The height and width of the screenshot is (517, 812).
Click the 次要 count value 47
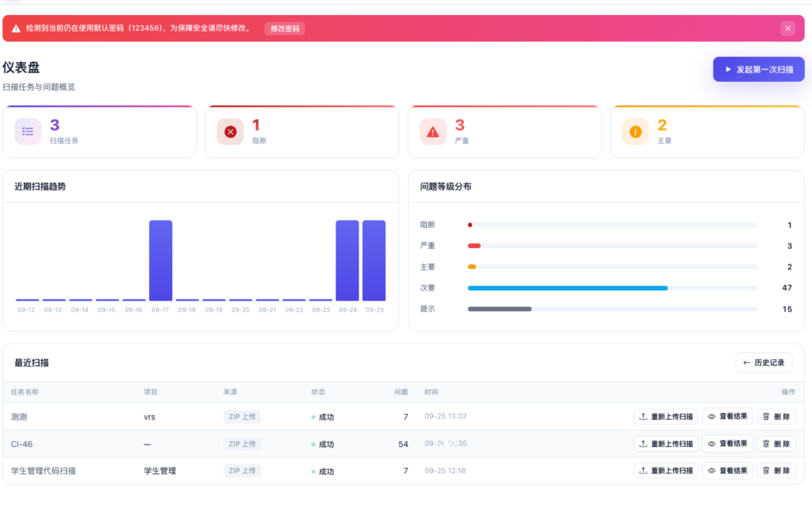tap(786, 288)
